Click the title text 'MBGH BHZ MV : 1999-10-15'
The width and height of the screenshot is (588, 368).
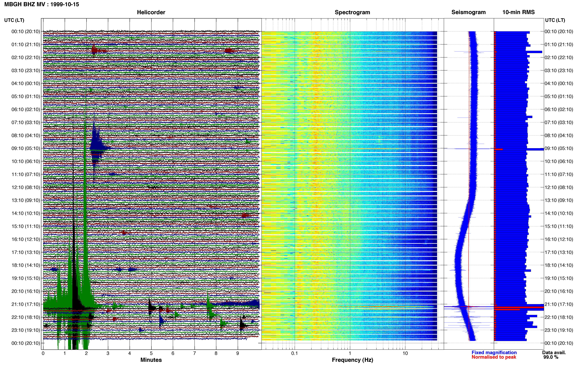[x=42, y=4]
